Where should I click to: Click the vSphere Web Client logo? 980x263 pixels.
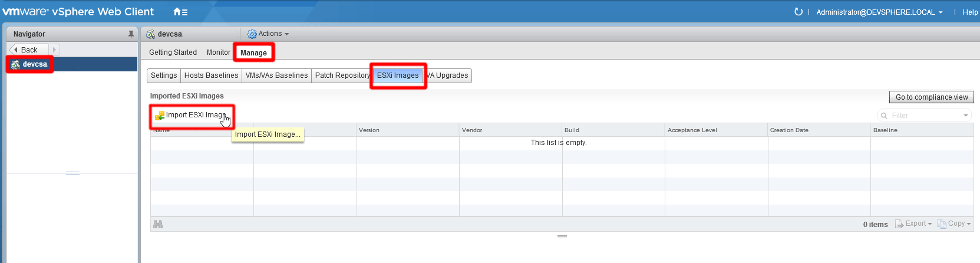[78, 12]
